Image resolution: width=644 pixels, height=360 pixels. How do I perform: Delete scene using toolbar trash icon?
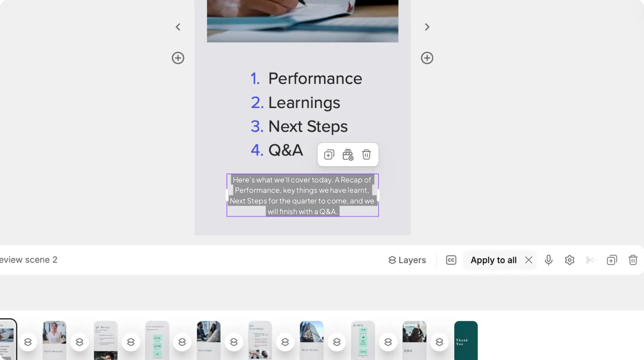coord(633,260)
